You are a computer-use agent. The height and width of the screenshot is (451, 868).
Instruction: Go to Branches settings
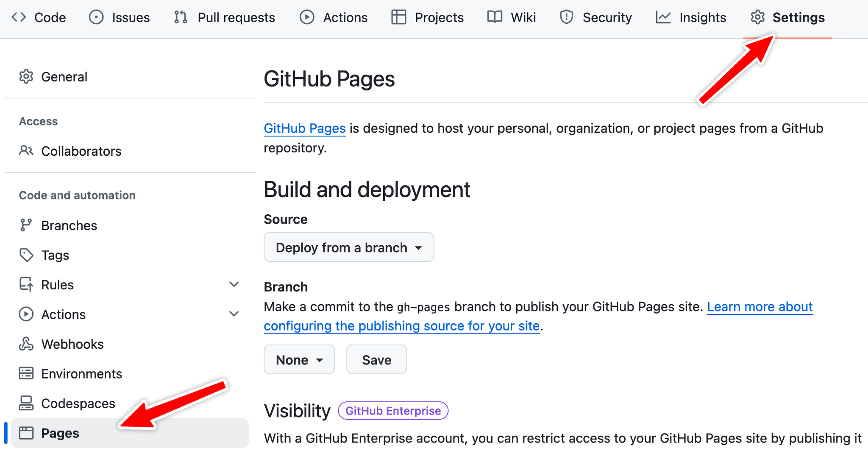(x=130, y=225)
